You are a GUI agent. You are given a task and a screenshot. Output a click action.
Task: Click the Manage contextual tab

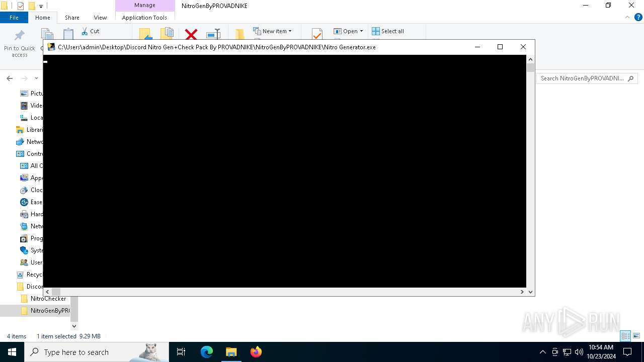click(x=145, y=6)
